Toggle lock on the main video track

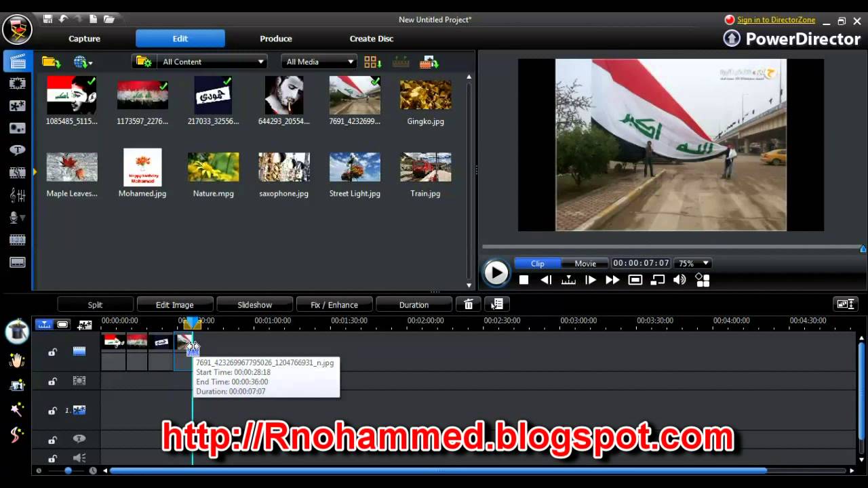coord(52,352)
